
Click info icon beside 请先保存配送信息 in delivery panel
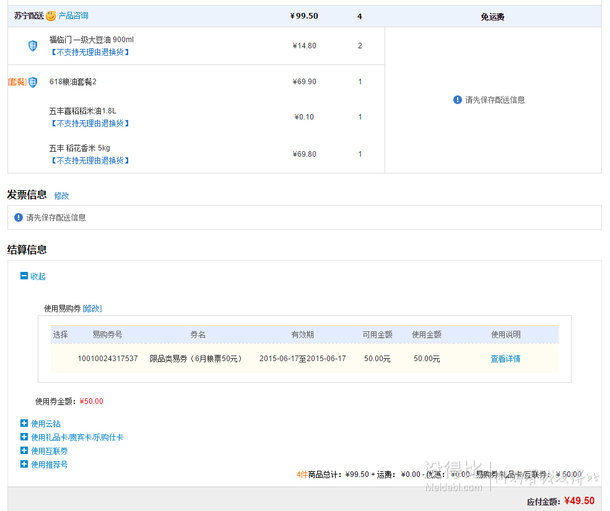tap(458, 100)
